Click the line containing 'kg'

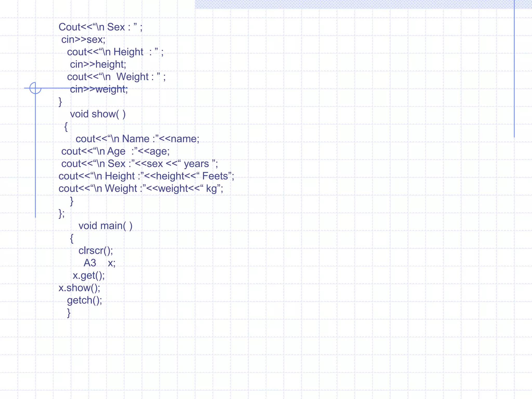141,189
